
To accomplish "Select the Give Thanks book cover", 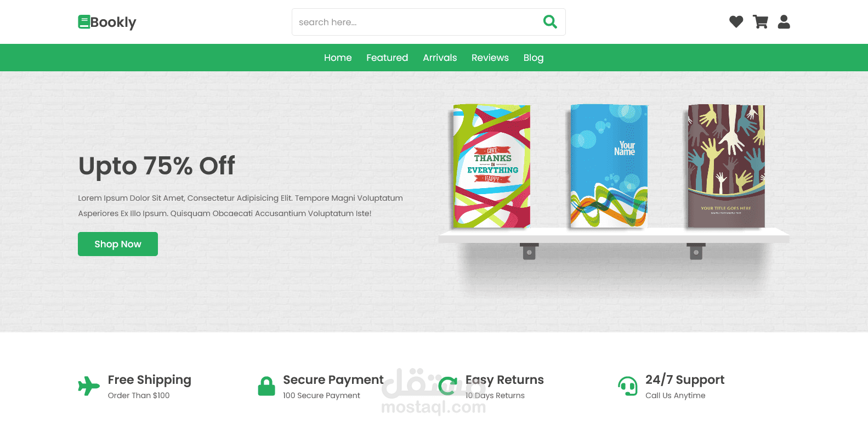I will (491, 166).
